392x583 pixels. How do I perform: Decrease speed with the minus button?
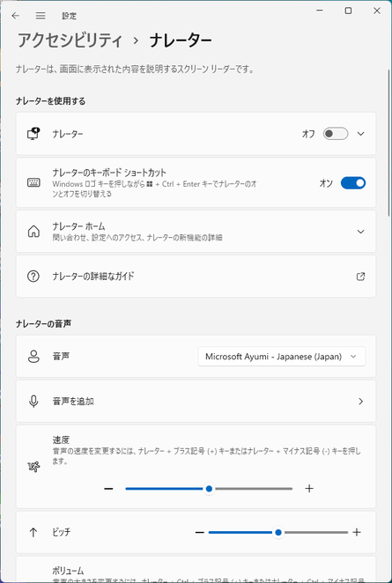(108, 489)
